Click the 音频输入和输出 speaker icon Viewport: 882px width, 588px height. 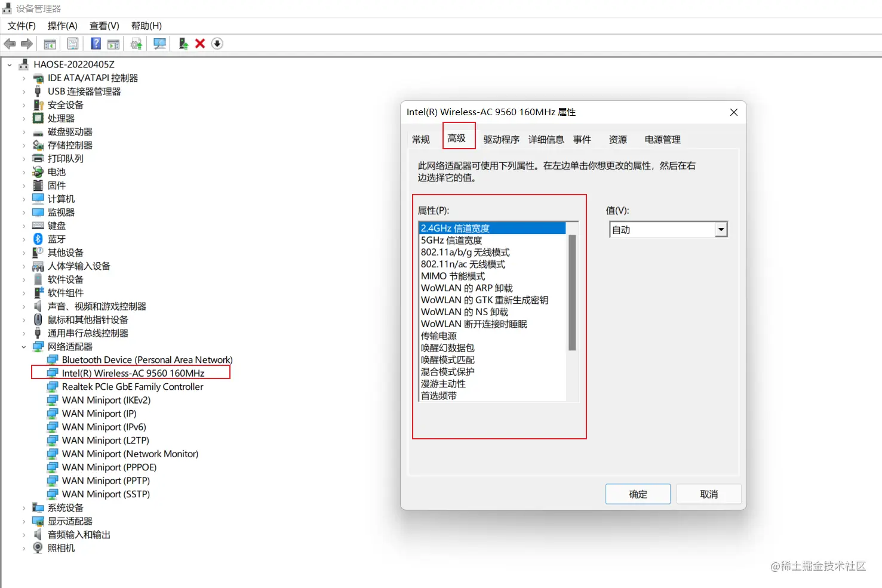(38, 534)
